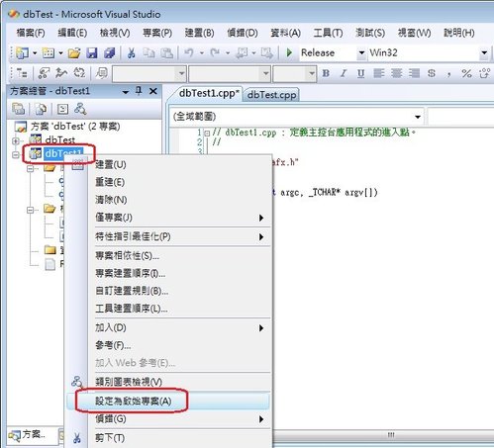Click the Add New Item toolbar icon
This screenshot has width=494, height=448.
(49, 52)
